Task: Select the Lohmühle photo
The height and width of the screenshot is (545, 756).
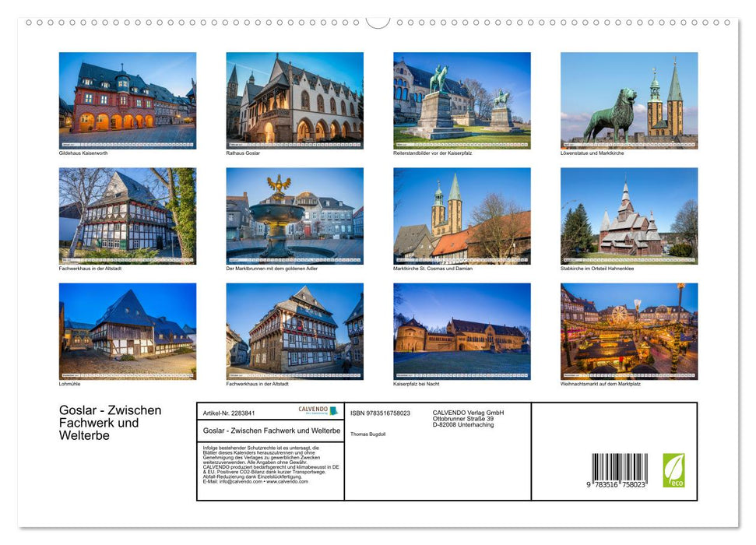Action: click(127, 332)
